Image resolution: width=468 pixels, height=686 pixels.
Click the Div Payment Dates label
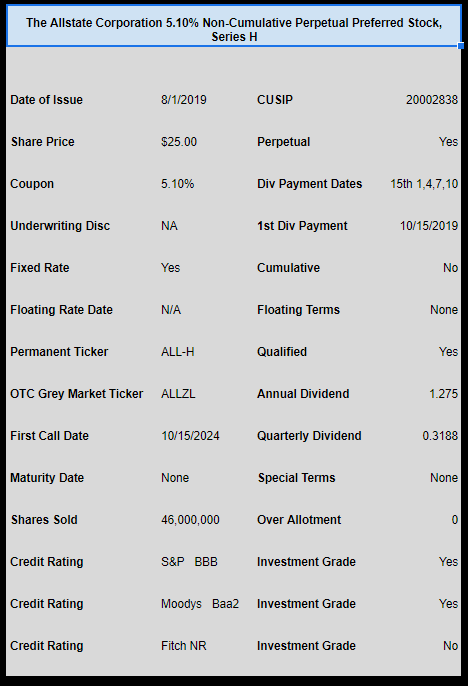point(310,184)
